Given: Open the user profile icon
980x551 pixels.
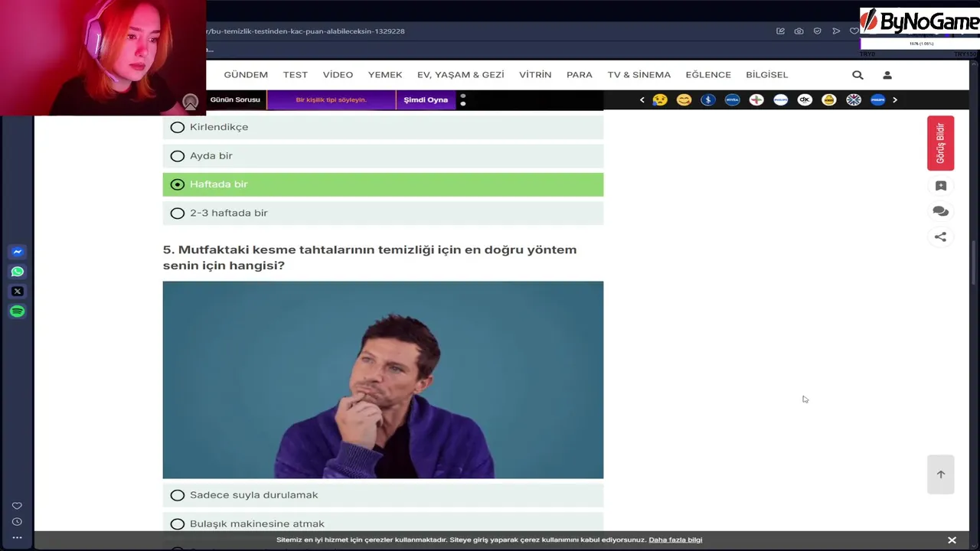Looking at the screenshot, I should coord(887,75).
